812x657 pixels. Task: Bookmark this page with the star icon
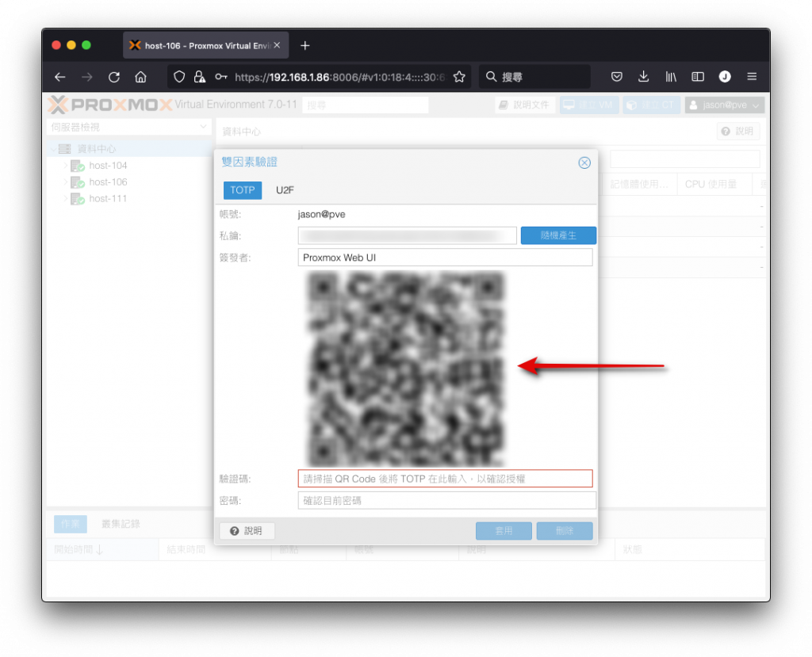pos(459,77)
